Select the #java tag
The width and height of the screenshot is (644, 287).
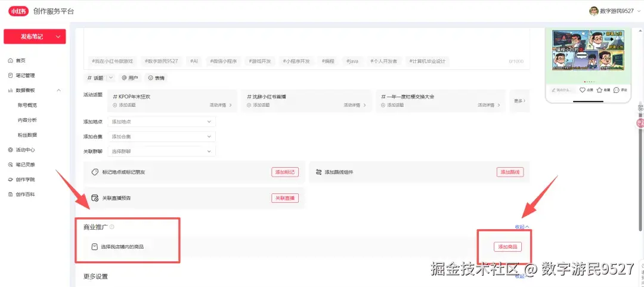352,61
